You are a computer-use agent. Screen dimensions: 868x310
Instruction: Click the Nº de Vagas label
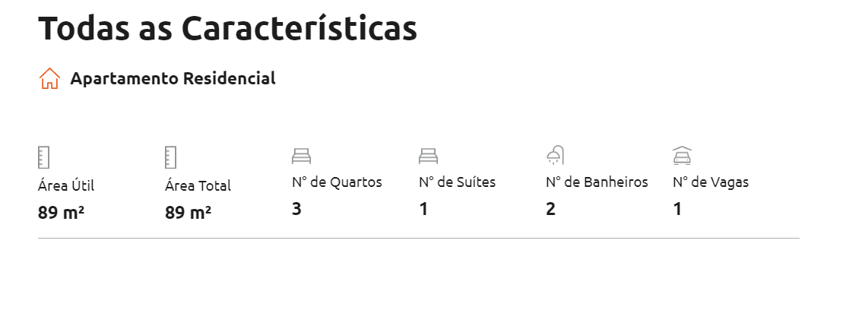(x=711, y=182)
